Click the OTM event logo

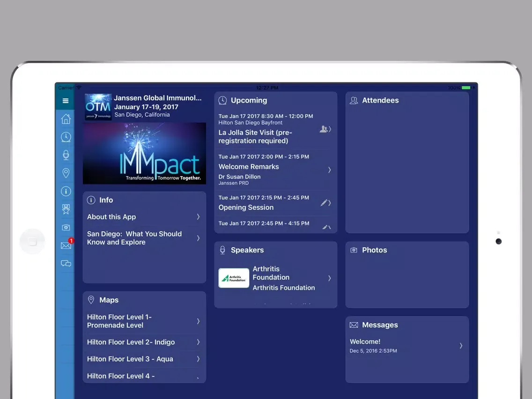(98, 107)
